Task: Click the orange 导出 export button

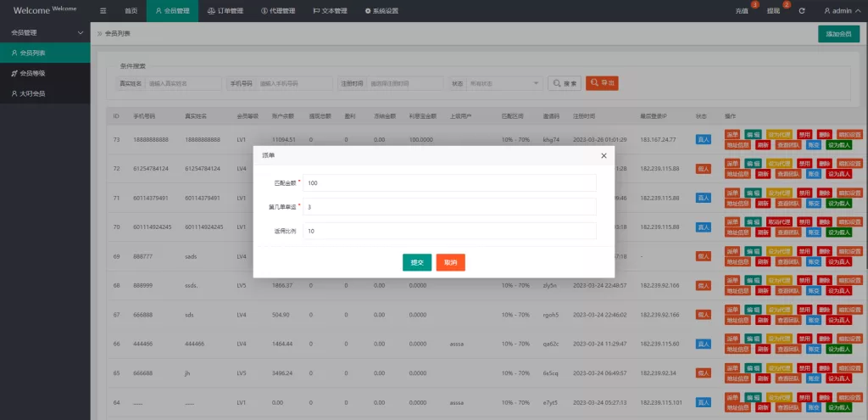Action: pyautogui.click(x=602, y=83)
